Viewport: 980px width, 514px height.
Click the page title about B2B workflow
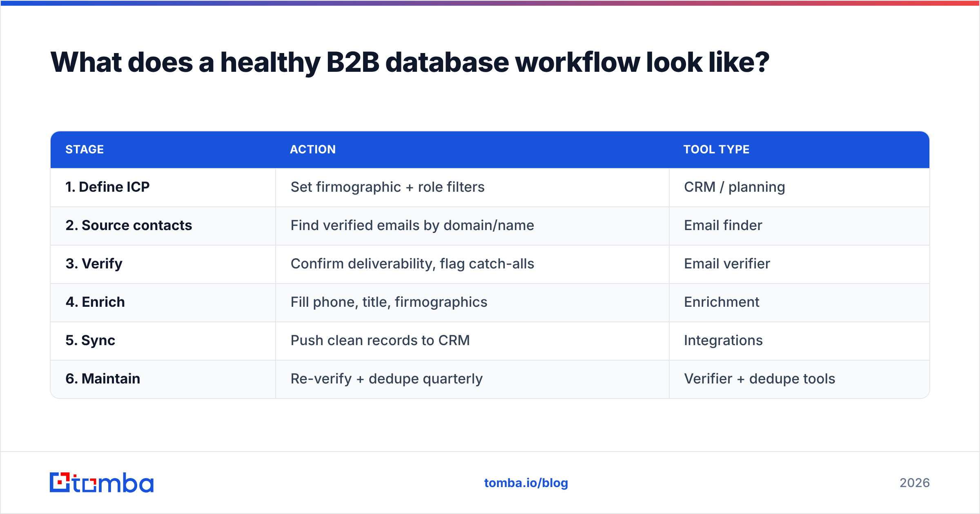coord(410,62)
